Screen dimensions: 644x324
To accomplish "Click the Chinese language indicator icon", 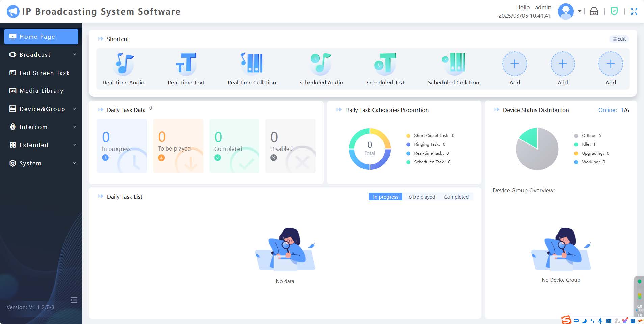I will coord(576,321).
